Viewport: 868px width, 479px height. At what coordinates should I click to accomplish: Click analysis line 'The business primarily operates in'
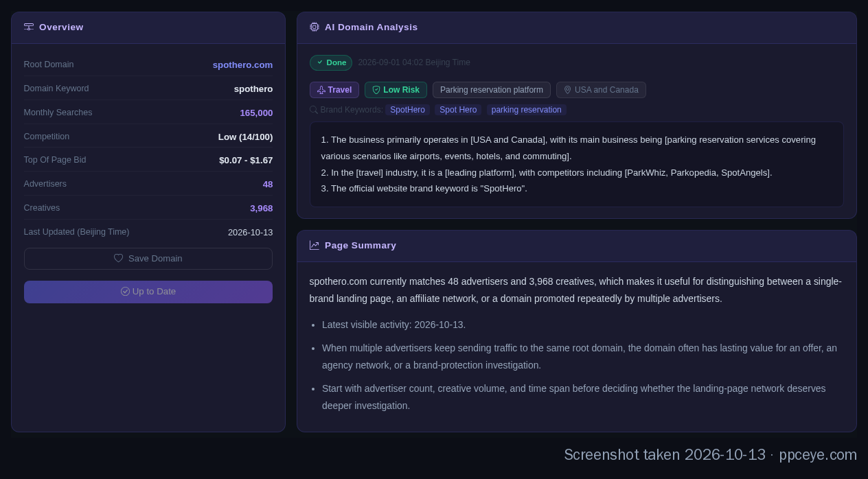(569, 148)
